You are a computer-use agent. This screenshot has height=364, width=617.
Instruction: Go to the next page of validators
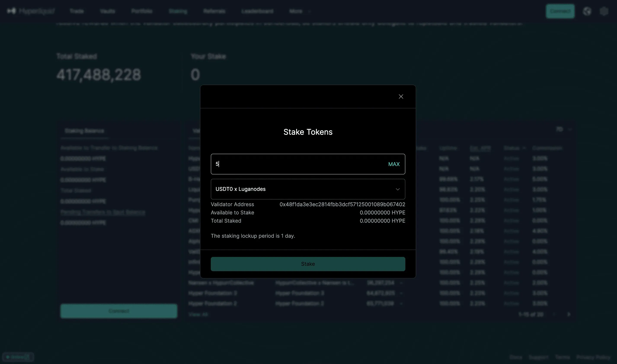coord(569,315)
